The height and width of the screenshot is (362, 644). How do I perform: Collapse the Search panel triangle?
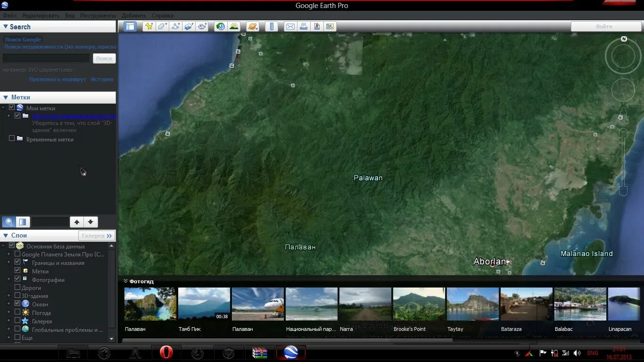point(6,27)
